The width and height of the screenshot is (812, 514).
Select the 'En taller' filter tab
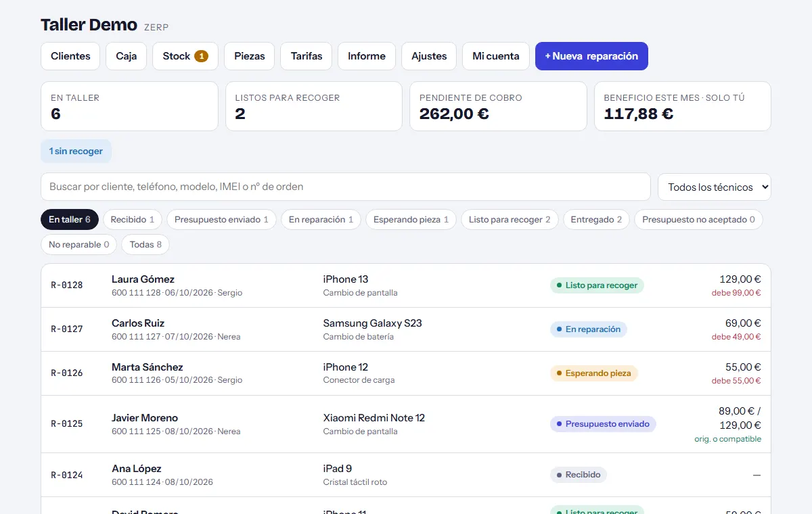(x=70, y=220)
